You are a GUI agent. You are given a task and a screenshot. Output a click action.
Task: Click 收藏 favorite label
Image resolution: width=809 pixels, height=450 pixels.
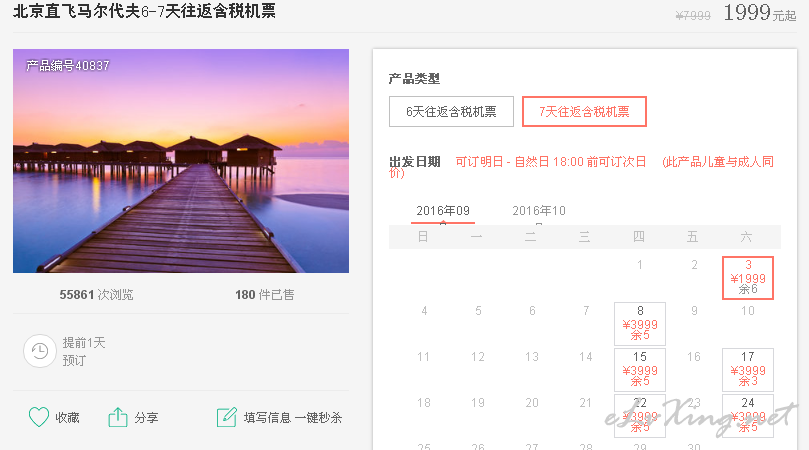[68, 417]
